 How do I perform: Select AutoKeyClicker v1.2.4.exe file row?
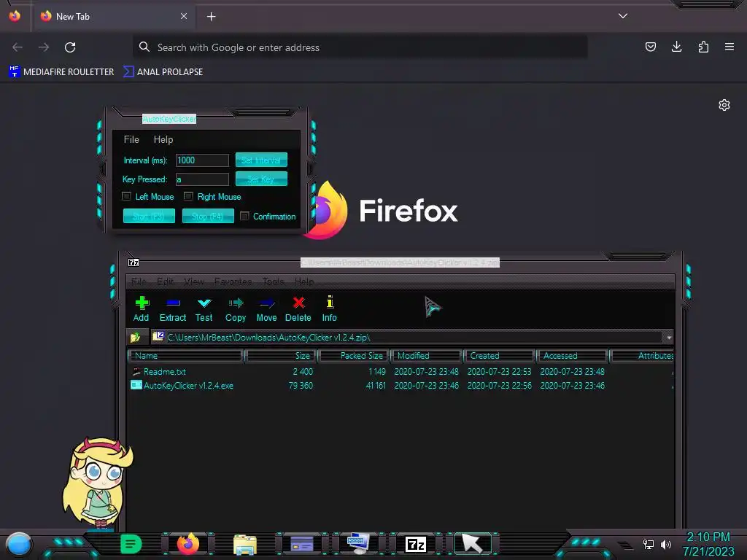(x=400, y=385)
